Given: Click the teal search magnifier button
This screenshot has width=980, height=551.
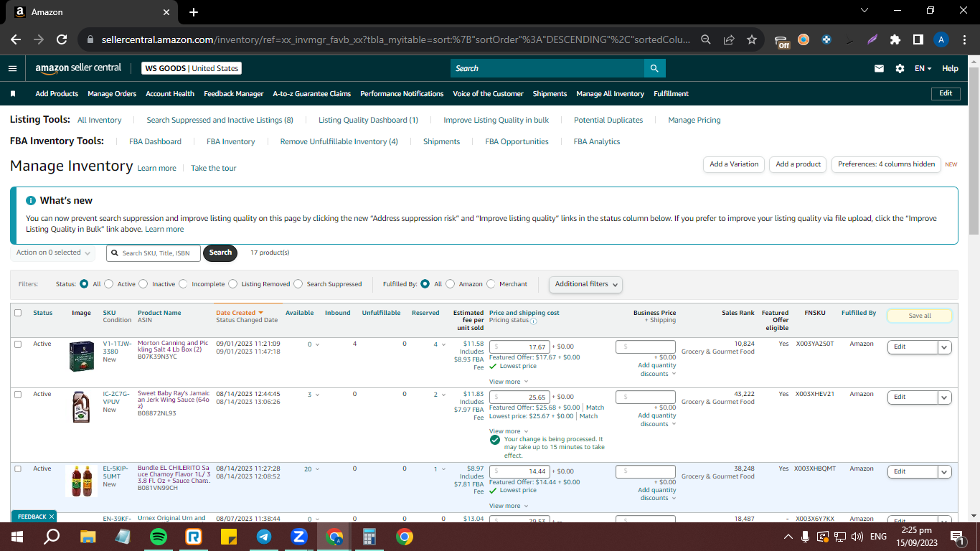Looking at the screenshot, I should 654,68.
